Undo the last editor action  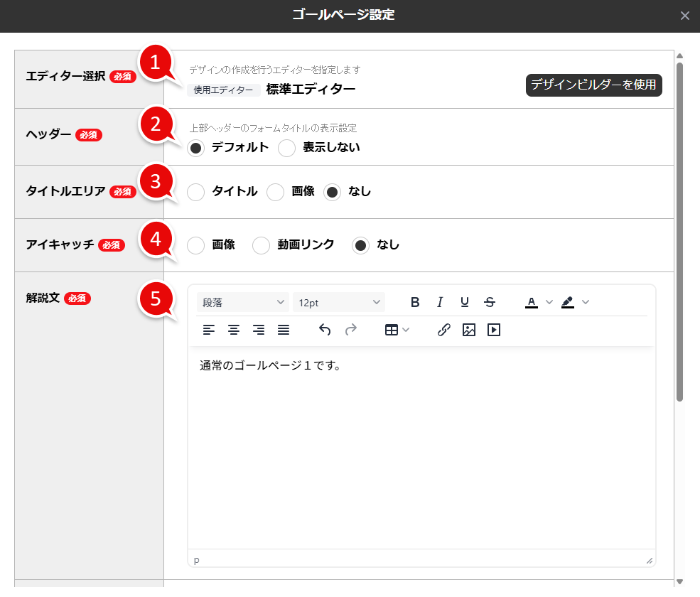(x=325, y=329)
